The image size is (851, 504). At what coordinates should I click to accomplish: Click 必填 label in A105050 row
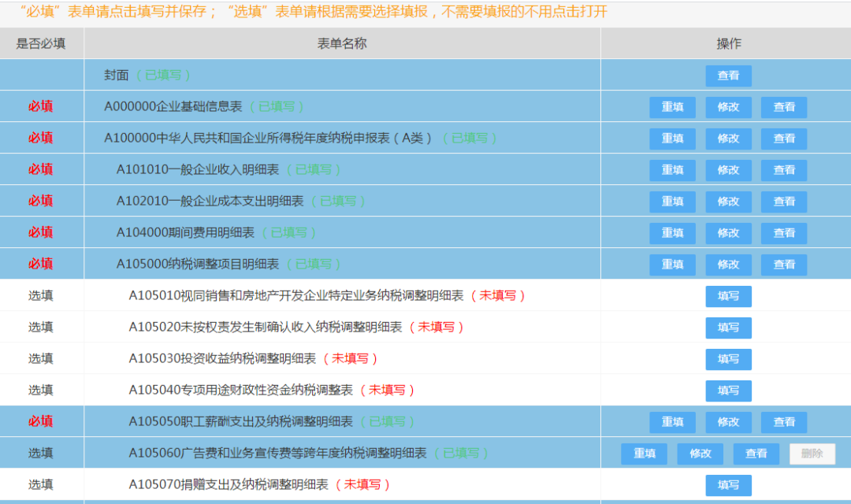point(41,421)
